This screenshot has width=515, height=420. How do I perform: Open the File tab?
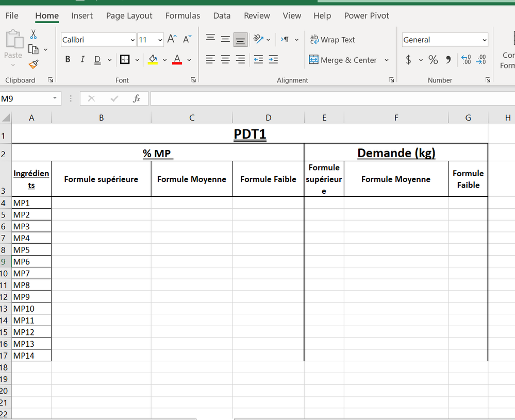[12, 16]
